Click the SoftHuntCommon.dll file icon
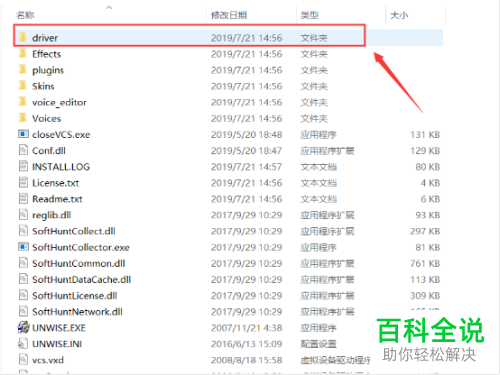 (23, 263)
